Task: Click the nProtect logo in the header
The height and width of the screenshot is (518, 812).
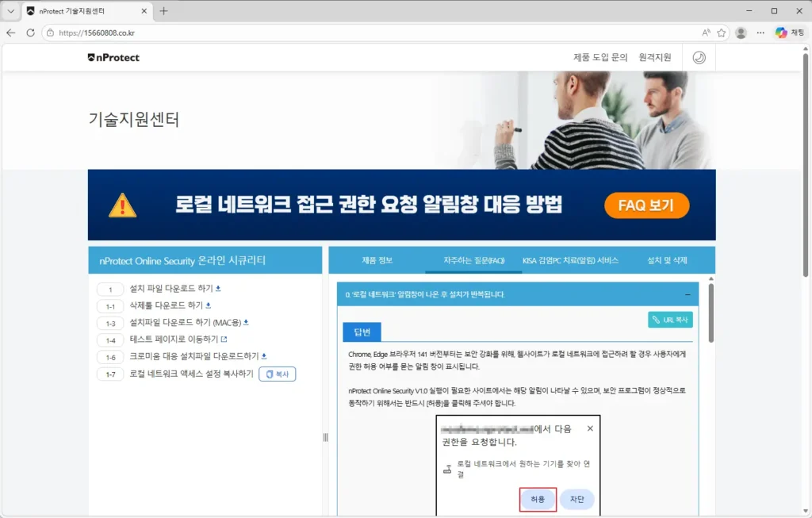Action: tap(113, 57)
